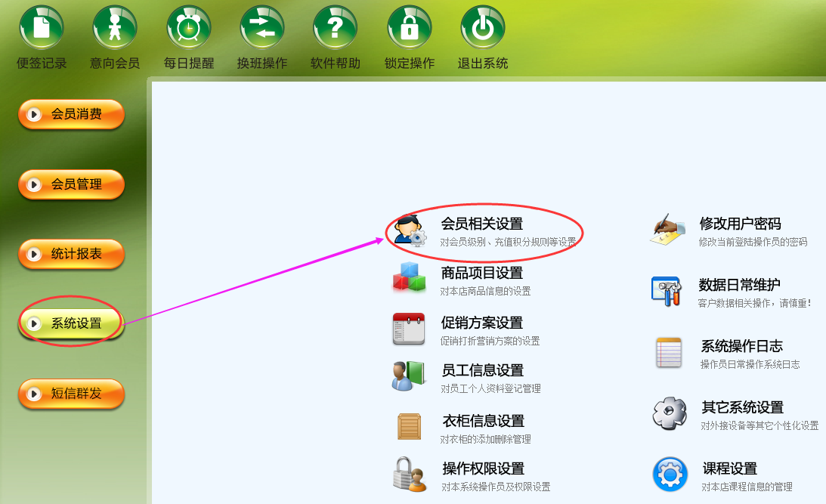826x504 pixels.
Task: Select the 会员管理 sidebar button
Action: pyautogui.click(x=71, y=185)
